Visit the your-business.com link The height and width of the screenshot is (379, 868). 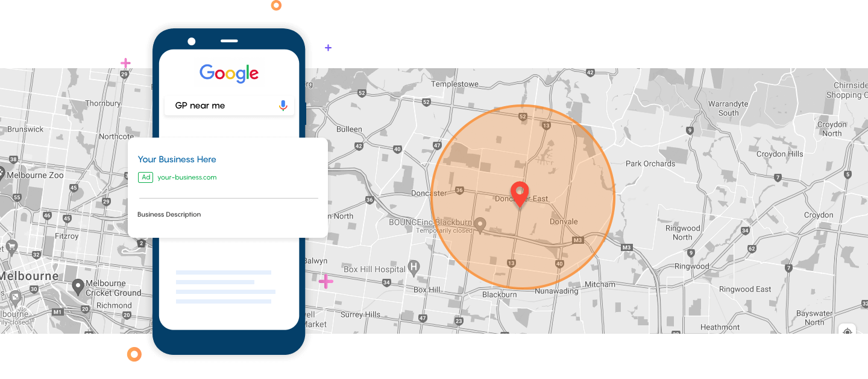tap(187, 177)
